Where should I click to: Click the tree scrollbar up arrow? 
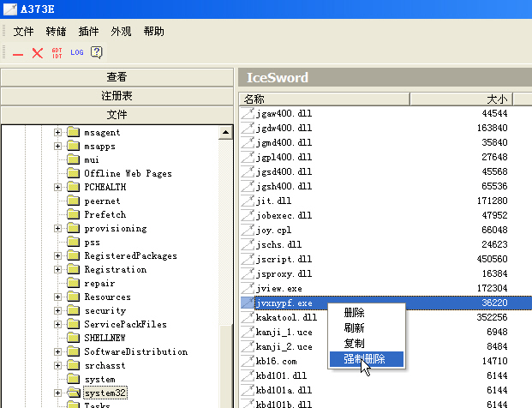225,132
